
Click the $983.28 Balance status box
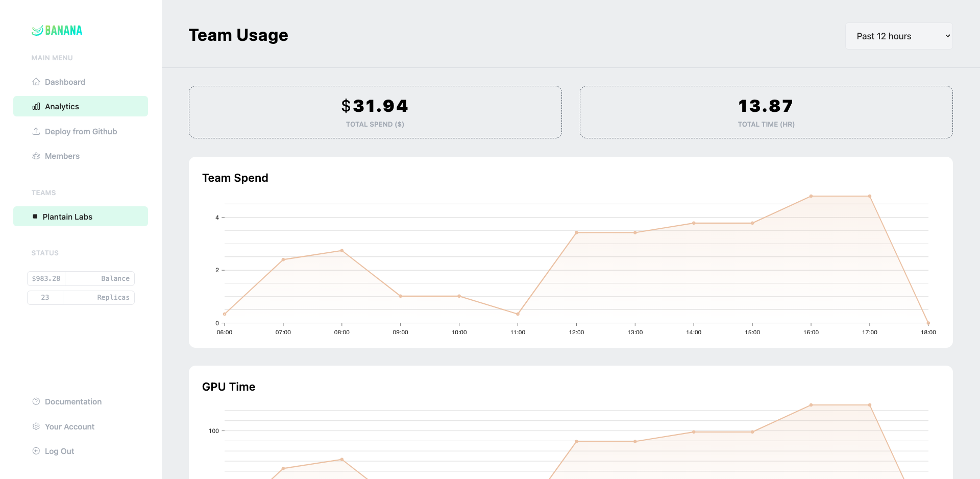[81, 278]
